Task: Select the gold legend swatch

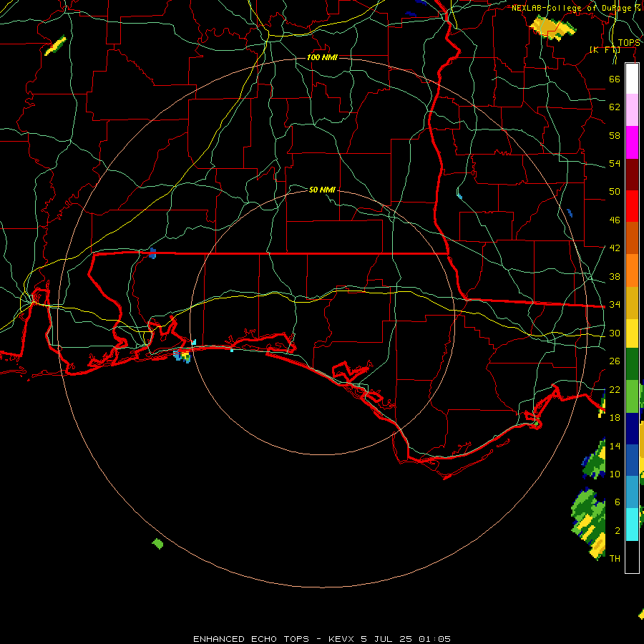Action: pos(632,303)
